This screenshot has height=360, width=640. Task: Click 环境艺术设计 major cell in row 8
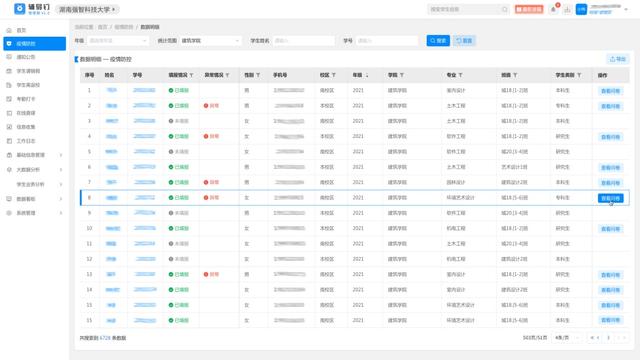pyautogui.click(x=460, y=198)
